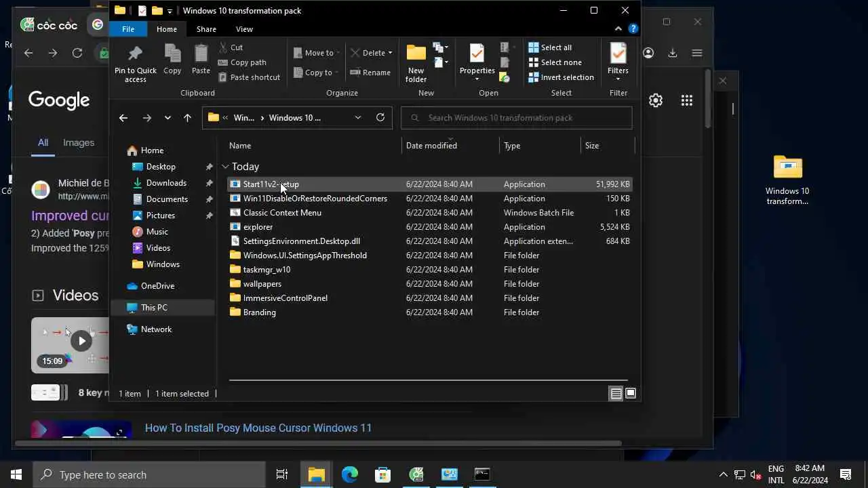Screen dimensions: 868x488
Task: Go up one folder level
Action: (187, 118)
